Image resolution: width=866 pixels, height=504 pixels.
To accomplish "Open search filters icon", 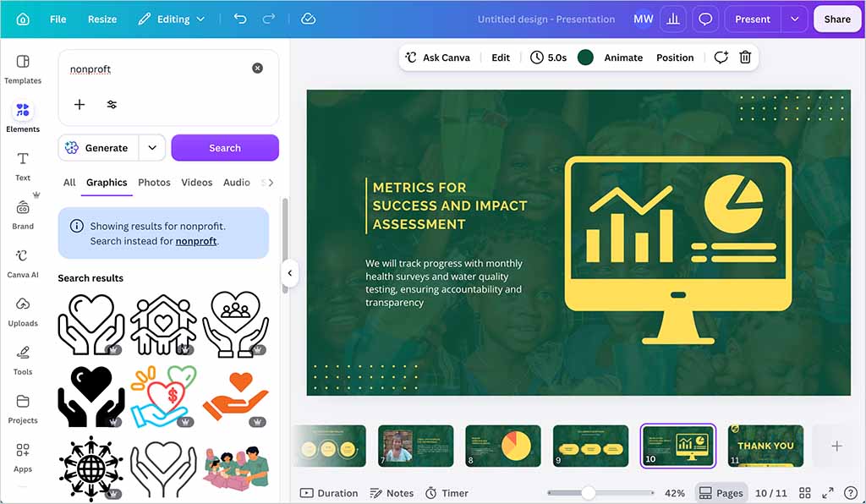I will (112, 104).
